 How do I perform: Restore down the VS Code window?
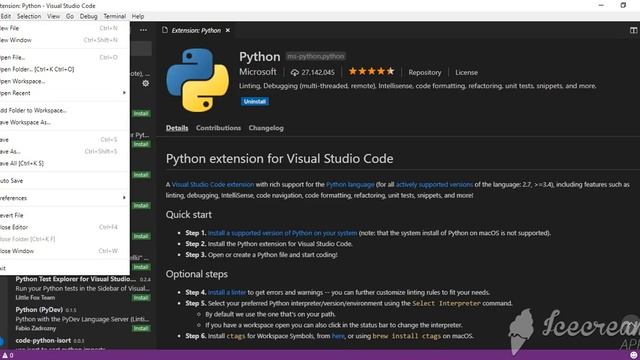(623, 5)
